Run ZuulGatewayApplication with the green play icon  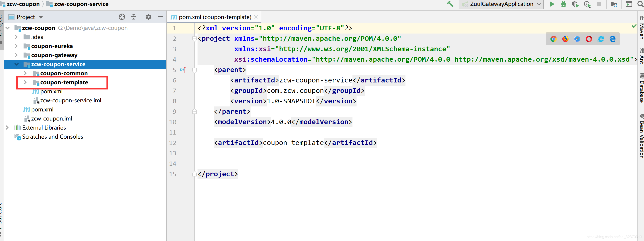point(552,4)
